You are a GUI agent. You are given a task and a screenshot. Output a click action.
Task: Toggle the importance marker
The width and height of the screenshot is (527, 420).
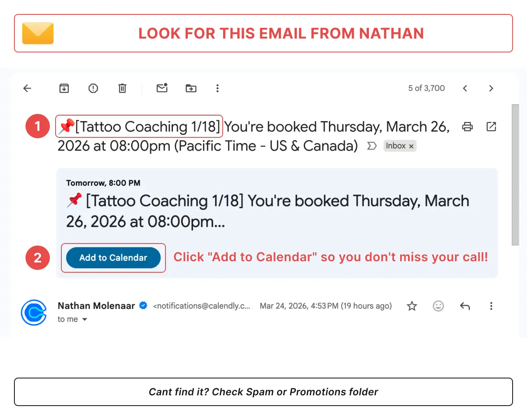coord(372,146)
